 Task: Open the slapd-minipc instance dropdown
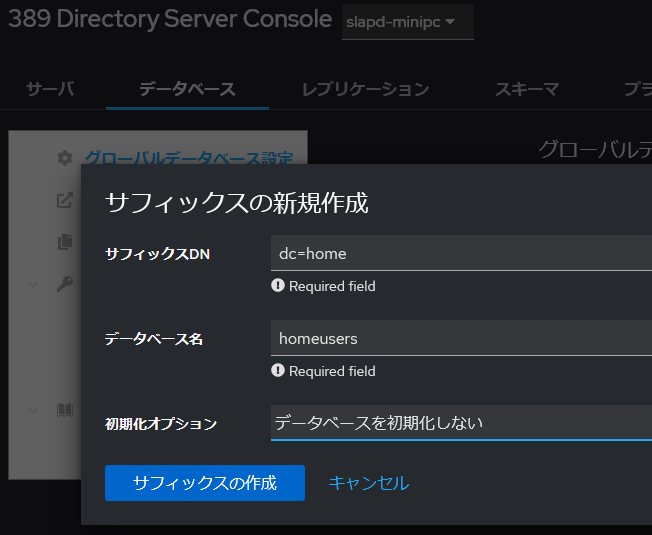coord(408,22)
